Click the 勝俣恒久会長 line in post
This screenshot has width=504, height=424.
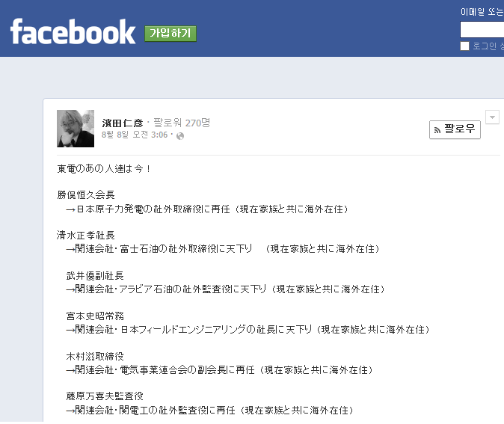coord(86,195)
